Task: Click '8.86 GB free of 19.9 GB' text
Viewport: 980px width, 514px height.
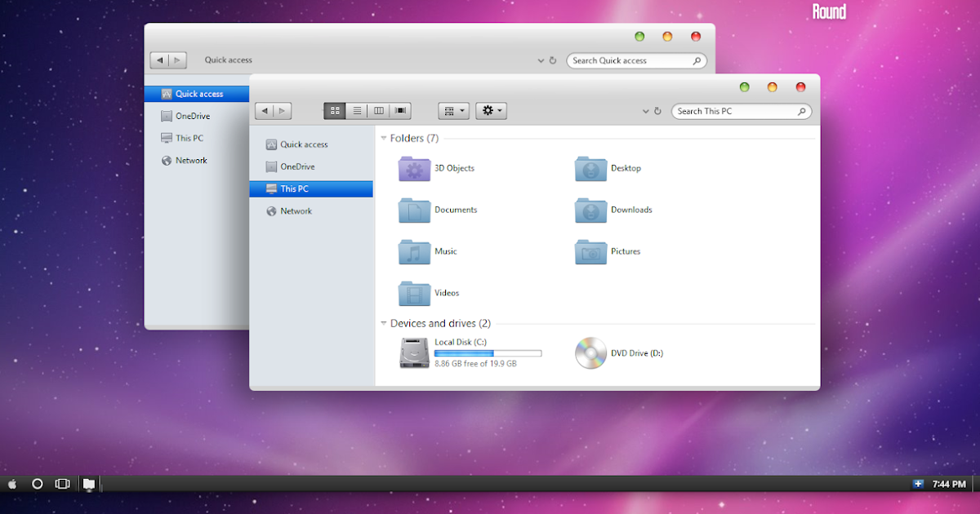Action: tap(475, 364)
